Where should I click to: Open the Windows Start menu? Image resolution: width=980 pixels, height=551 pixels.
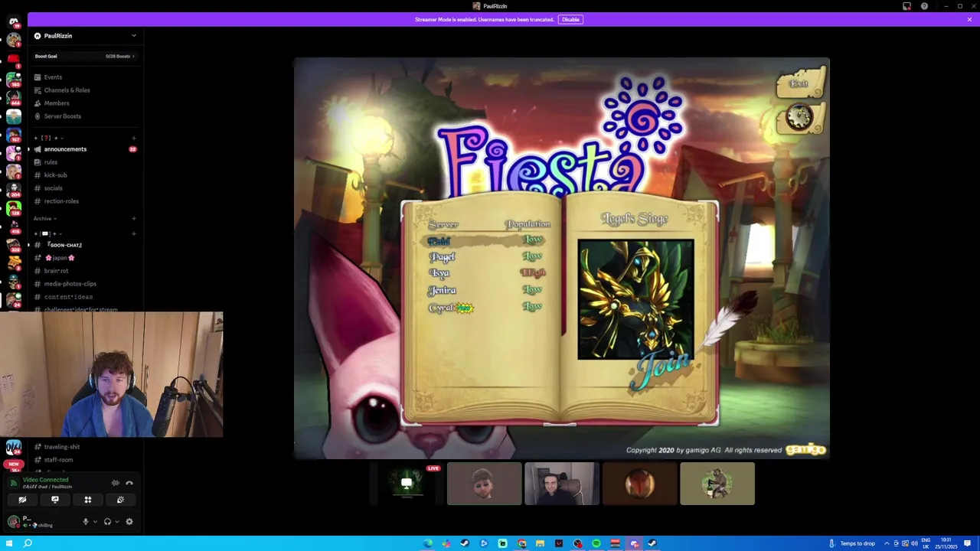pyautogui.click(x=9, y=543)
